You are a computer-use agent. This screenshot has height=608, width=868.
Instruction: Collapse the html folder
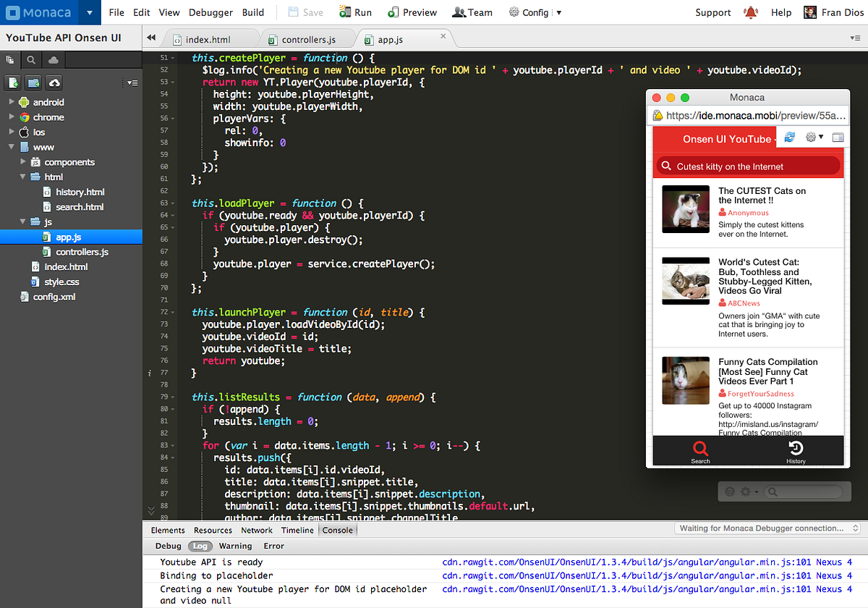coord(23,177)
